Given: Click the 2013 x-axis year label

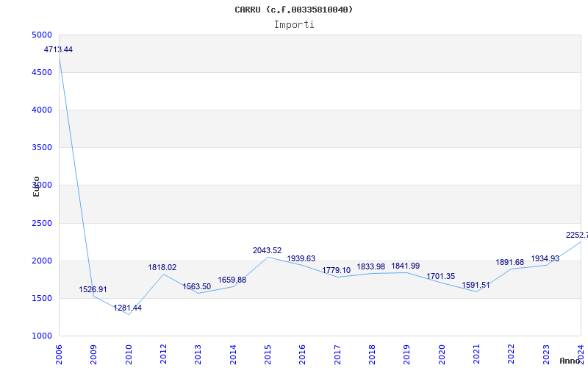Looking at the screenshot, I should 198,355.
